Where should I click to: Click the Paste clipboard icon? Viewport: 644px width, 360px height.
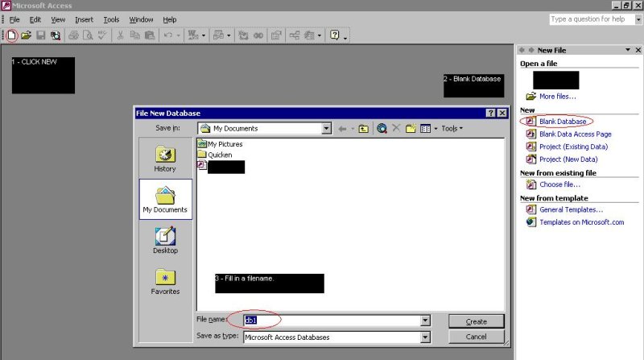pos(150,35)
